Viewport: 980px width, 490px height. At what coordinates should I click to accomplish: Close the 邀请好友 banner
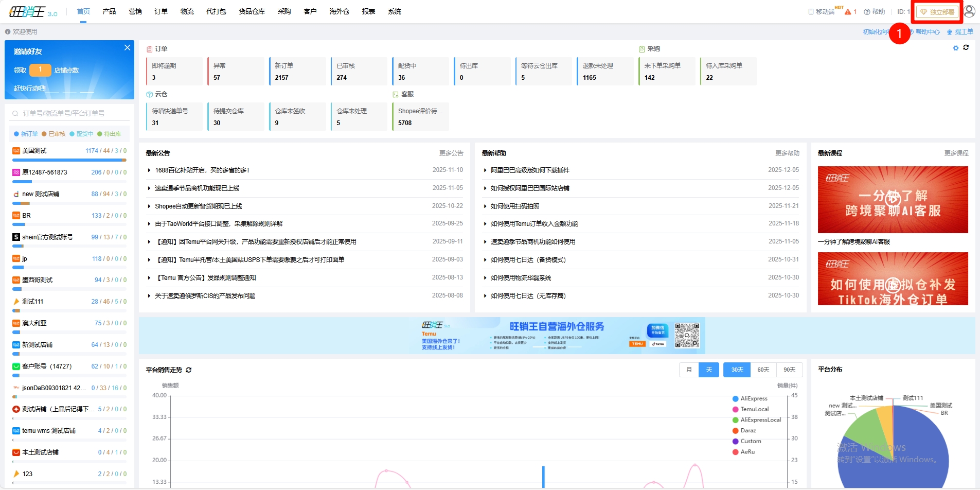click(x=127, y=48)
